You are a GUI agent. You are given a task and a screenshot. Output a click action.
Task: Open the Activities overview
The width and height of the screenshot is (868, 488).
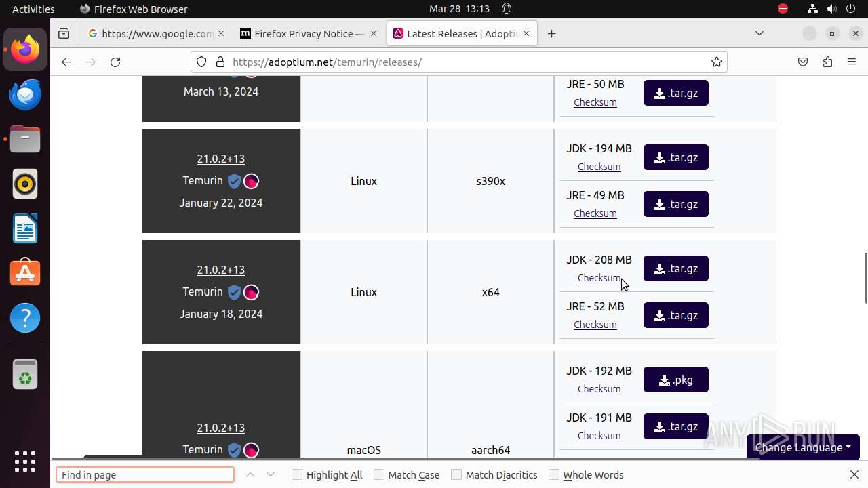pos(33,9)
